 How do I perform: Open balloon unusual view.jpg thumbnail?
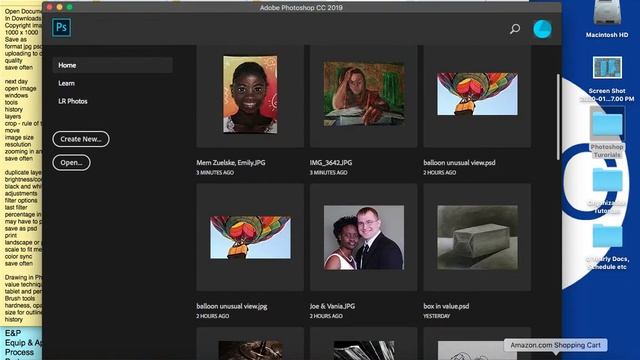250,237
